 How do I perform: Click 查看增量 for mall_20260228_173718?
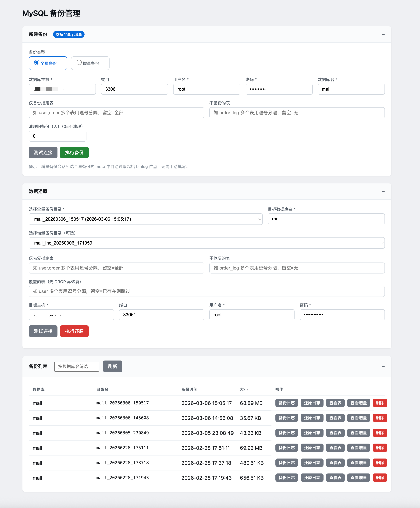coord(358,463)
